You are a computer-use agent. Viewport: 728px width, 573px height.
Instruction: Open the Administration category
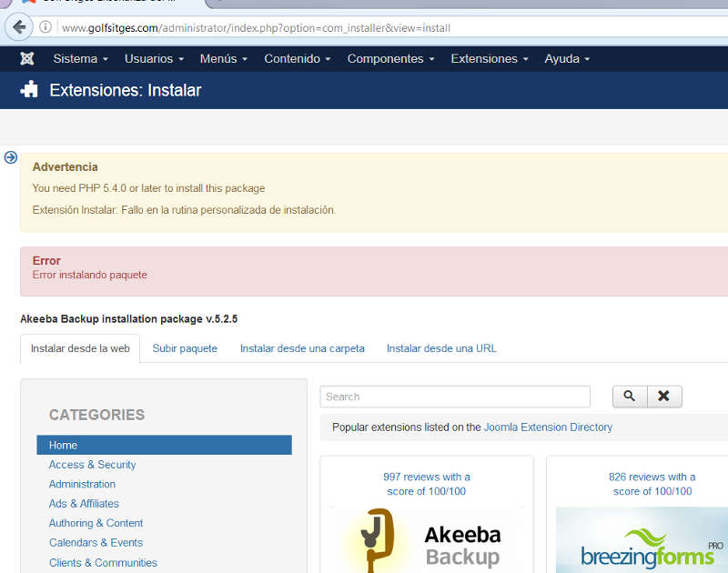(x=82, y=484)
